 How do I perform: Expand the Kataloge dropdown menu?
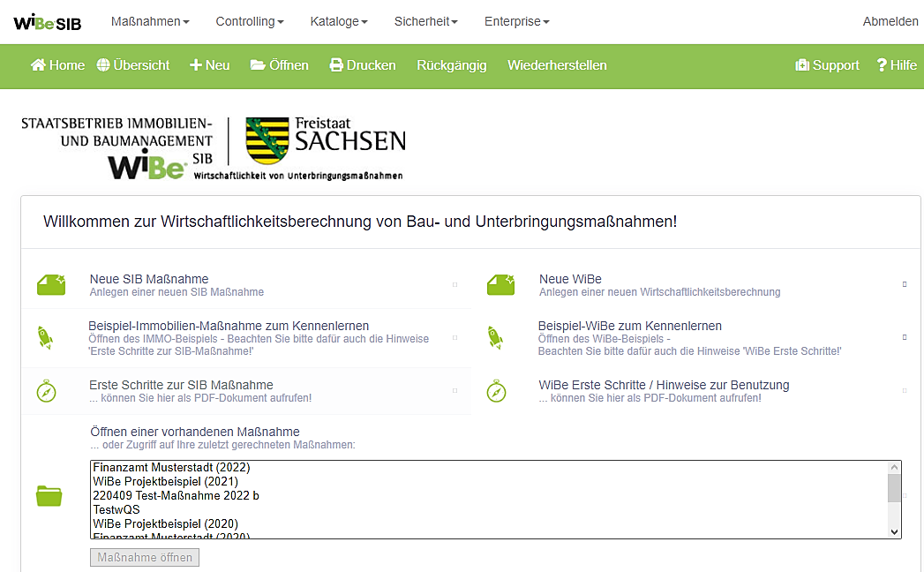coord(339,21)
